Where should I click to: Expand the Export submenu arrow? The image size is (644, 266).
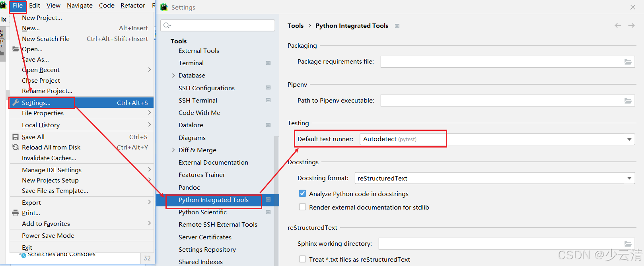tap(150, 202)
